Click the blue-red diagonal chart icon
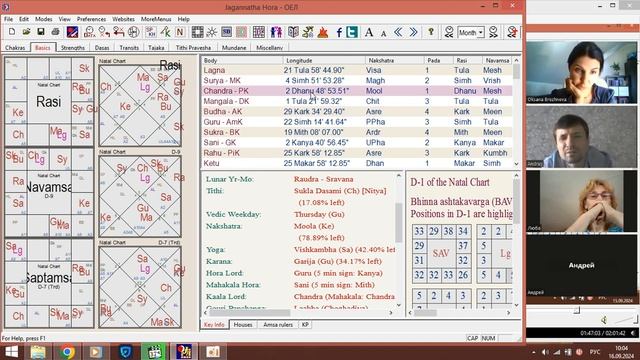The width and height of the screenshot is (640, 360). (x=72, y=32)
